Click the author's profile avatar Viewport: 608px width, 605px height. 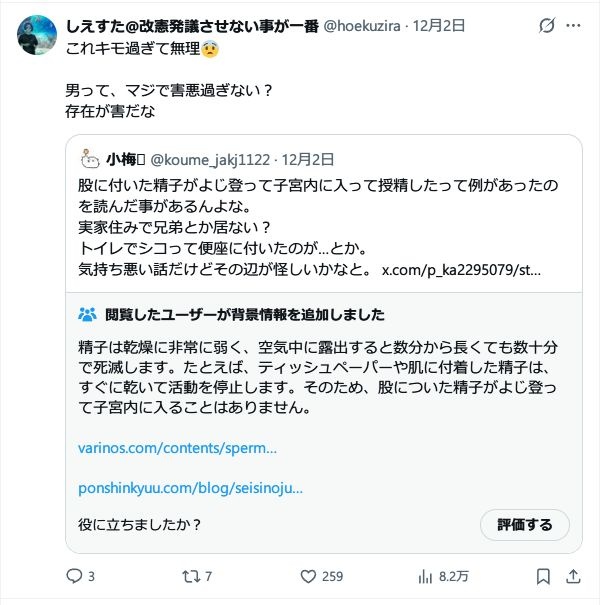pos(37,35)
